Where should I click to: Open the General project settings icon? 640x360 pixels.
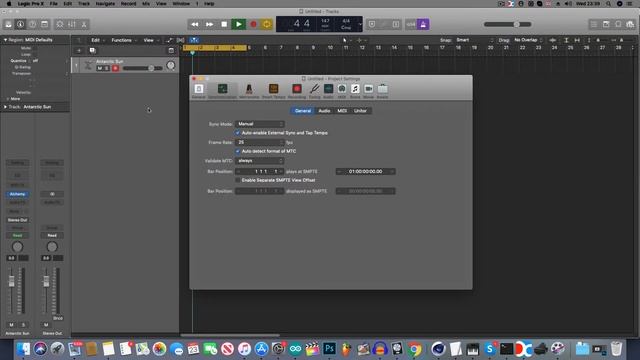199,91
